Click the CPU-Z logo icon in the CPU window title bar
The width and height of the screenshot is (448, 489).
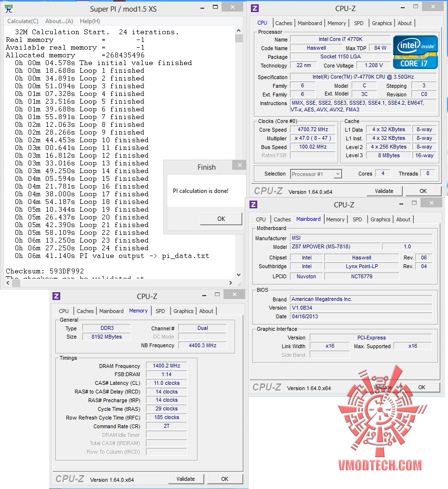(255, 8)
